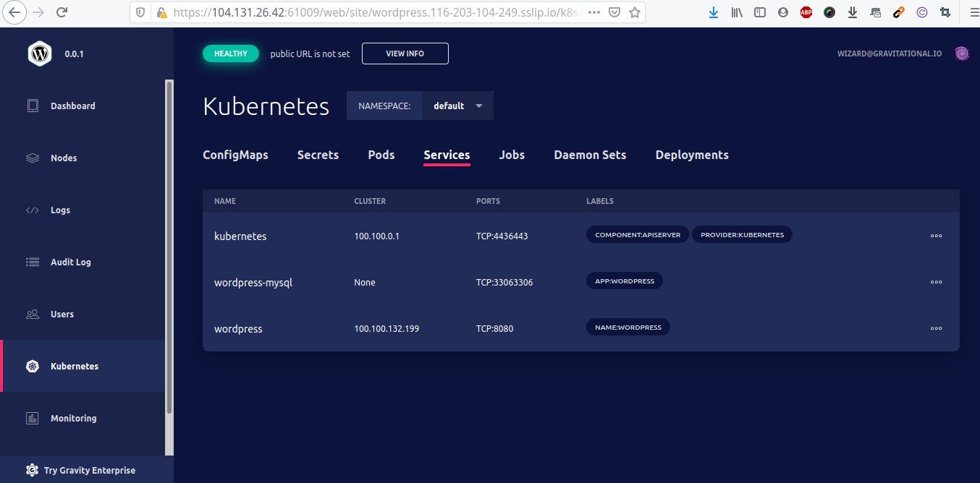Image resolution: width=980 pixels, height=483 pixels.
Task: Click the APP:WORDPRESS label chip
Action: pos(625,281)
